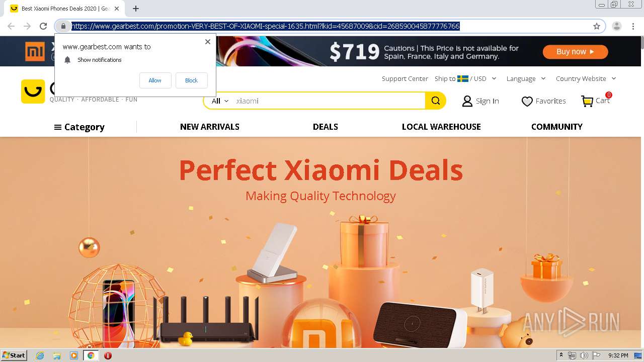Click the yellow search magnifier button
Image resolution: width=644 pixels, height=362 pixels.
tap(435, 101)
